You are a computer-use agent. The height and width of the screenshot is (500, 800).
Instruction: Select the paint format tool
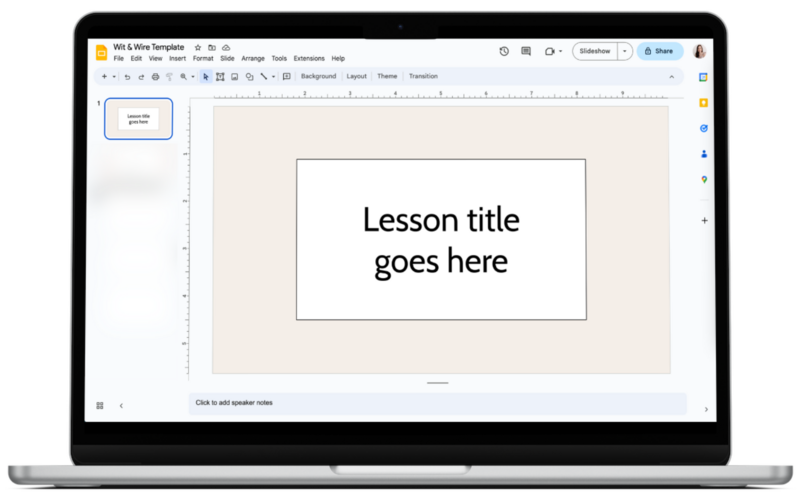(169, 77)
